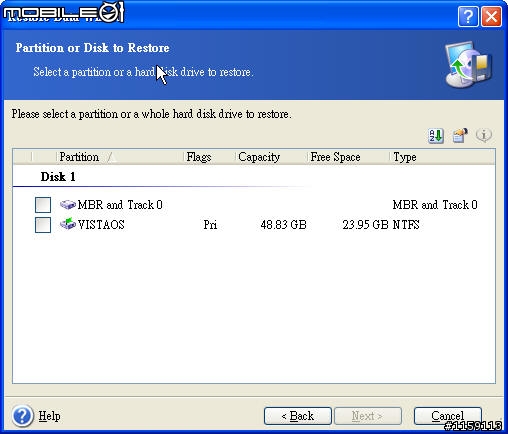Click the blue Help question mark icon
The width and height of the screenshot is (508, 434).
(x=22, y=416)
